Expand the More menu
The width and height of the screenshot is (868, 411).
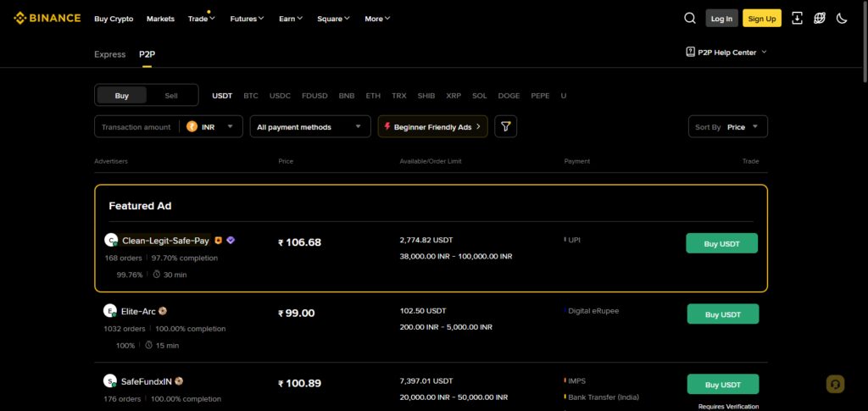pyautogui.click(x=377, y=19)
